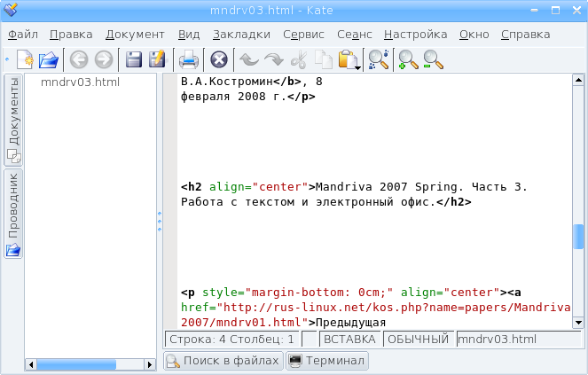The image size is (588, 375).
Task: Click the Find magnifier icon
Action: 379,59
